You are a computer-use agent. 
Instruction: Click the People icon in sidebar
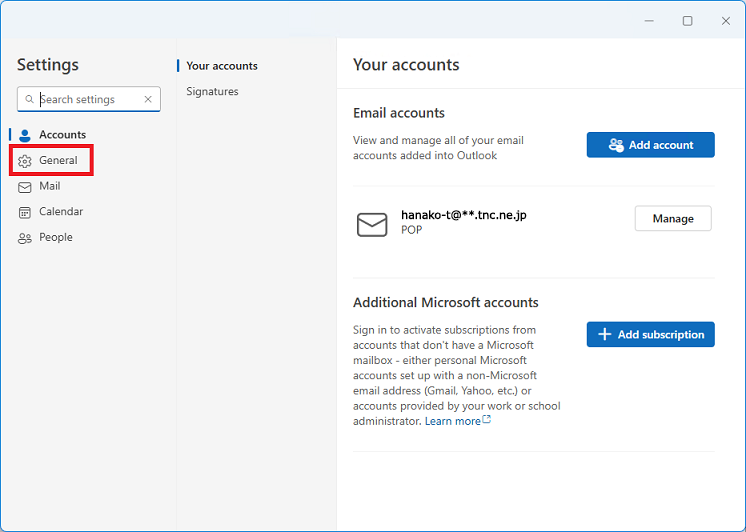click(x=25, y=238)
